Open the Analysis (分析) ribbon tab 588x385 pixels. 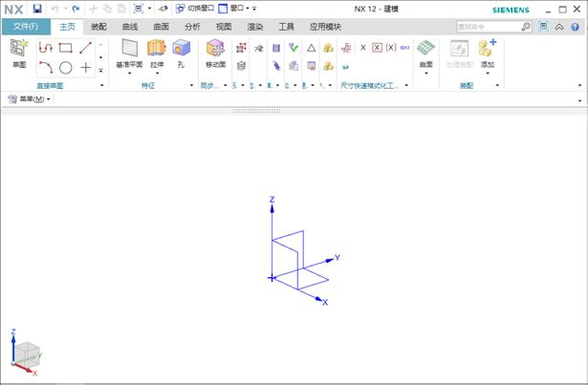[192, 27]
